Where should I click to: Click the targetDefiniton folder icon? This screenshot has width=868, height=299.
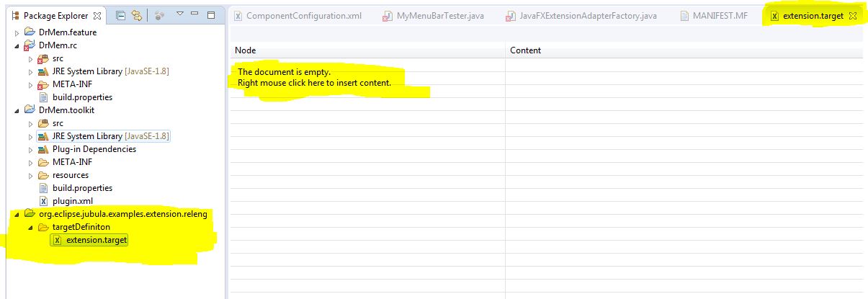coord(43,227)
